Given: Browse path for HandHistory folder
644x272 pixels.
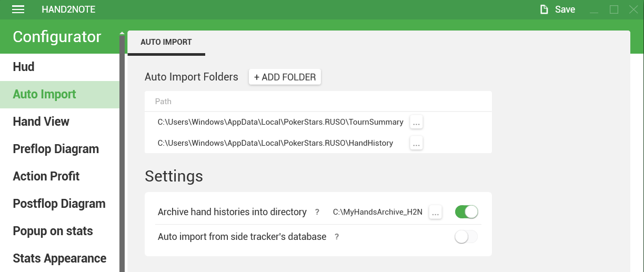Looking at the screenshot, I should pyautogui.click(x=416, y=143).
